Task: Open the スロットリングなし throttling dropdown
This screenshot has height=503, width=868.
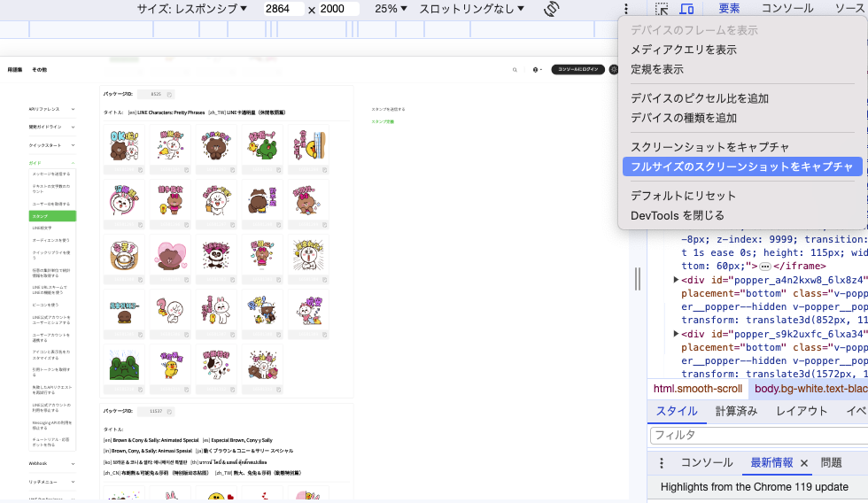Action: tap(471, 9)
